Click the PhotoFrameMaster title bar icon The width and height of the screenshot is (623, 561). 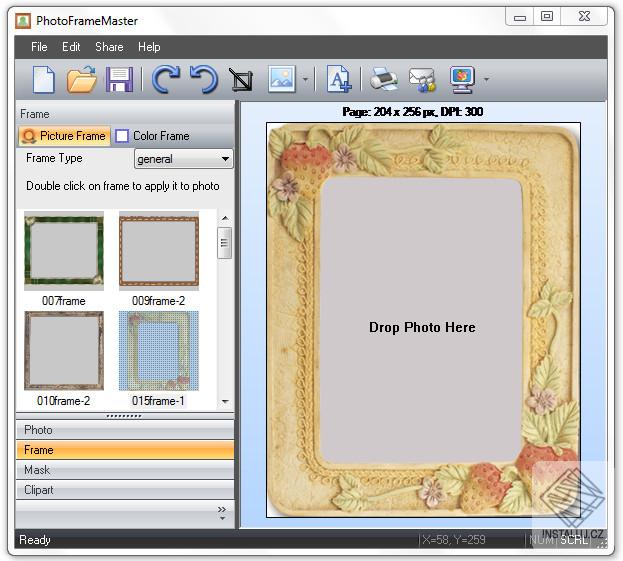point(23,21)
